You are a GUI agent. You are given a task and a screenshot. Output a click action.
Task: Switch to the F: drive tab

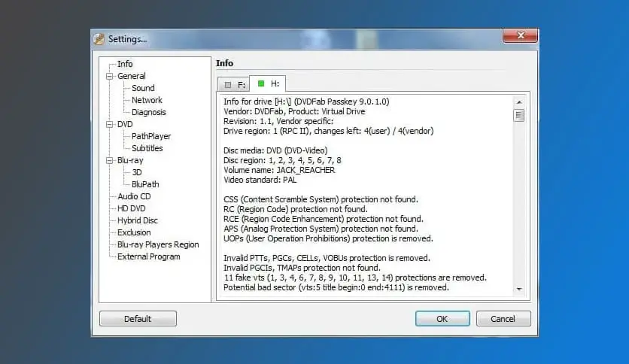[234, 84]
